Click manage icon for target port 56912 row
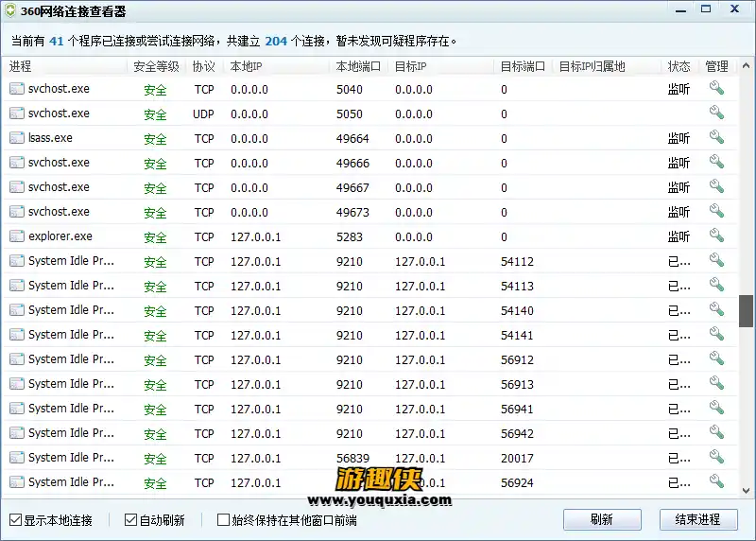Screen dimensions: 756x541 point(716,358)
